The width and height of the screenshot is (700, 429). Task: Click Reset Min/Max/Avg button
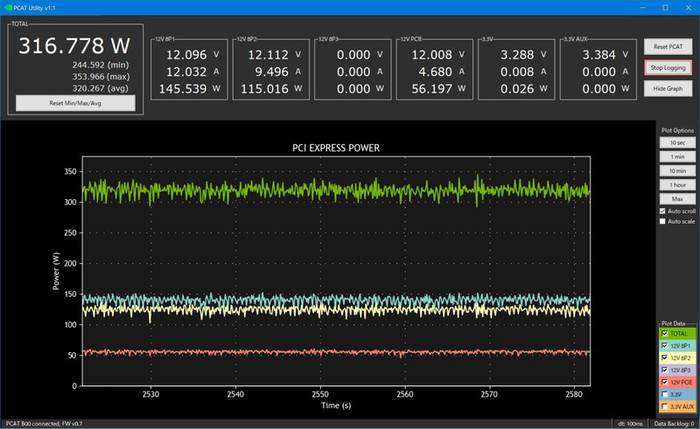(x=75, y=103)
